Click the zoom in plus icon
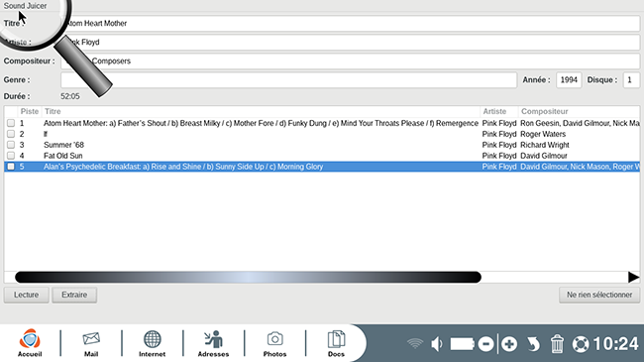This screenshot has height=362, width=644. coord(509,344)
